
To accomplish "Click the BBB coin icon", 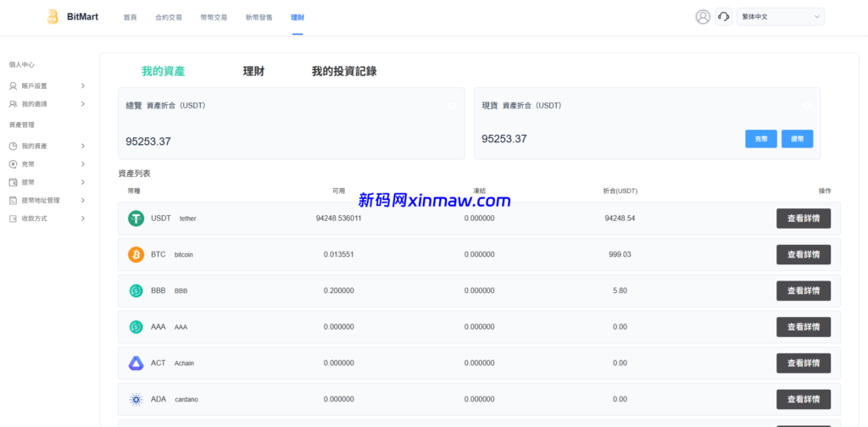I will click(136, 291).
